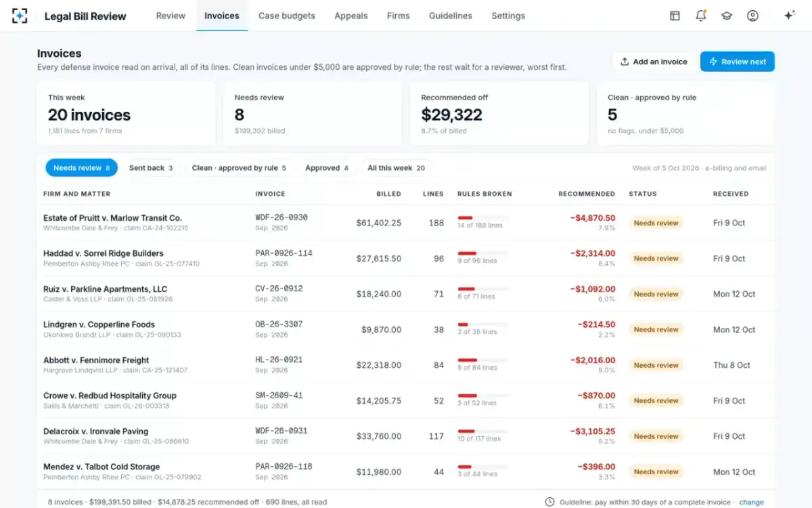Open Mendez v. Talbot Cold Storage
Viewport: 812px width, 508px height.
tap(101, 467)
